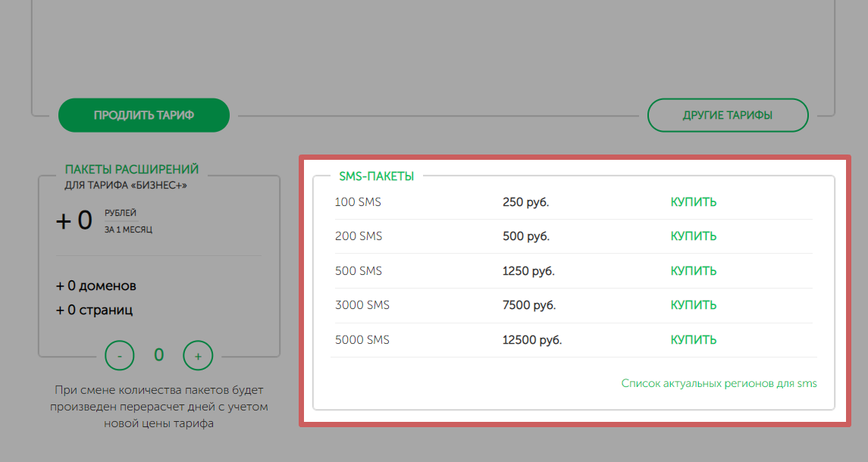Buy the 5000 SMS package for 12500 руб.
This screenshot has width=868, height=462.
pos(693,340)
